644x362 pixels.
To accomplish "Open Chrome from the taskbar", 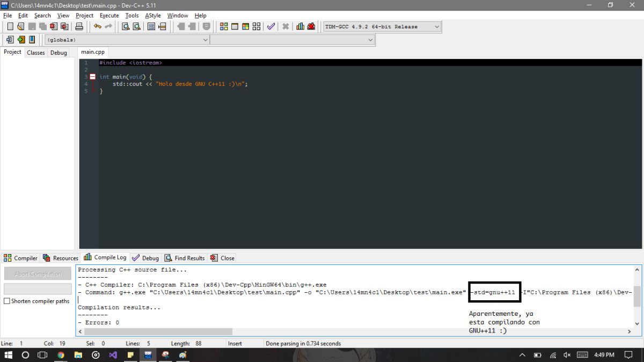I will point(60,355).
